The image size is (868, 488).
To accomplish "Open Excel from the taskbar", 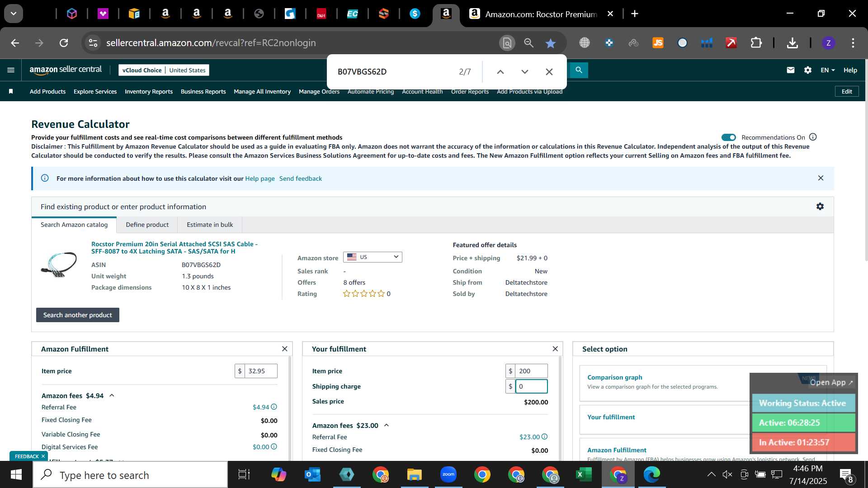I will coord(584,474).
